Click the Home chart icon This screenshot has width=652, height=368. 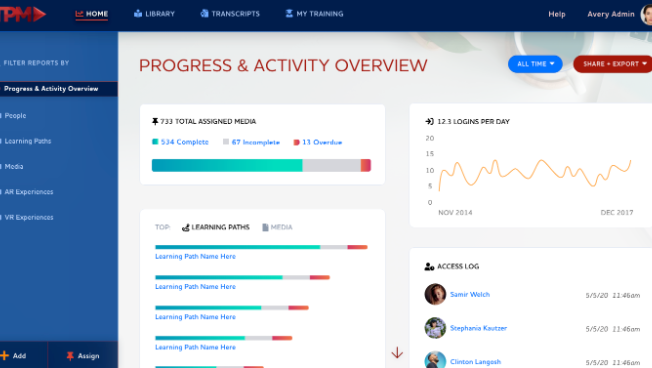click(79, 14)
